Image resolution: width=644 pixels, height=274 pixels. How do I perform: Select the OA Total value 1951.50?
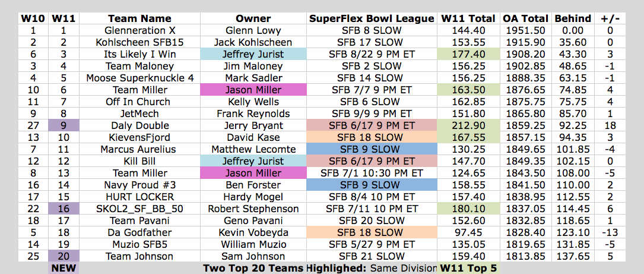[x=526, y=30]
